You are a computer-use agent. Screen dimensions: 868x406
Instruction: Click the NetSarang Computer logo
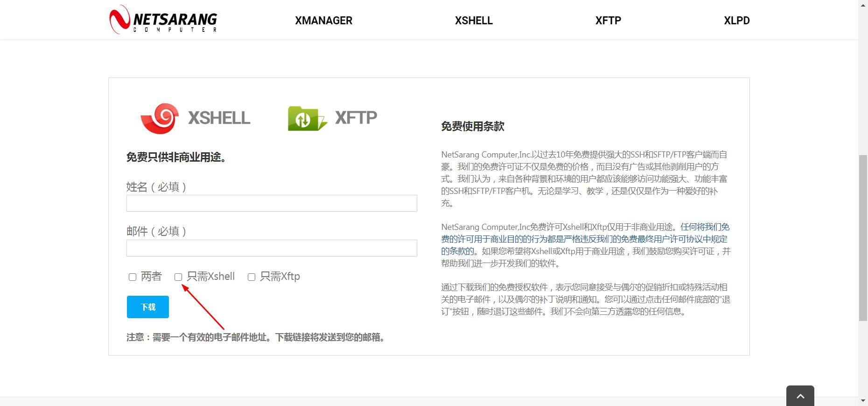(x=163, y=20)
